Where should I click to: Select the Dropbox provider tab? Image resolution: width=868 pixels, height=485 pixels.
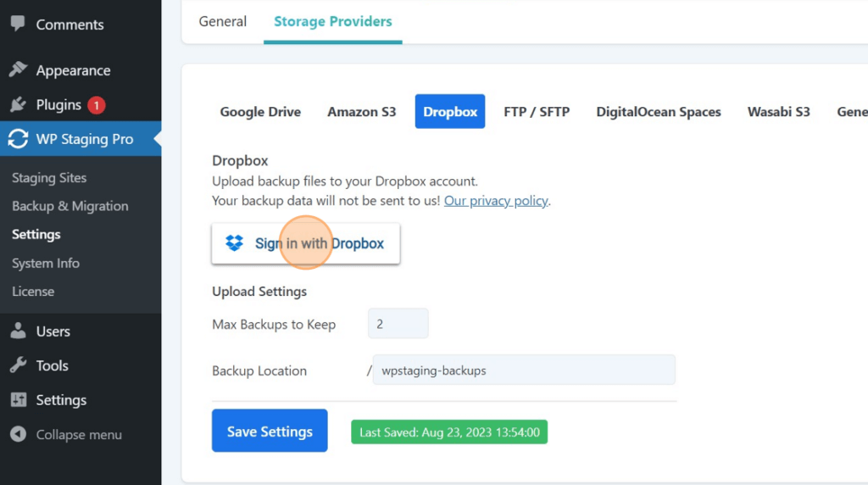coord(450,111)
